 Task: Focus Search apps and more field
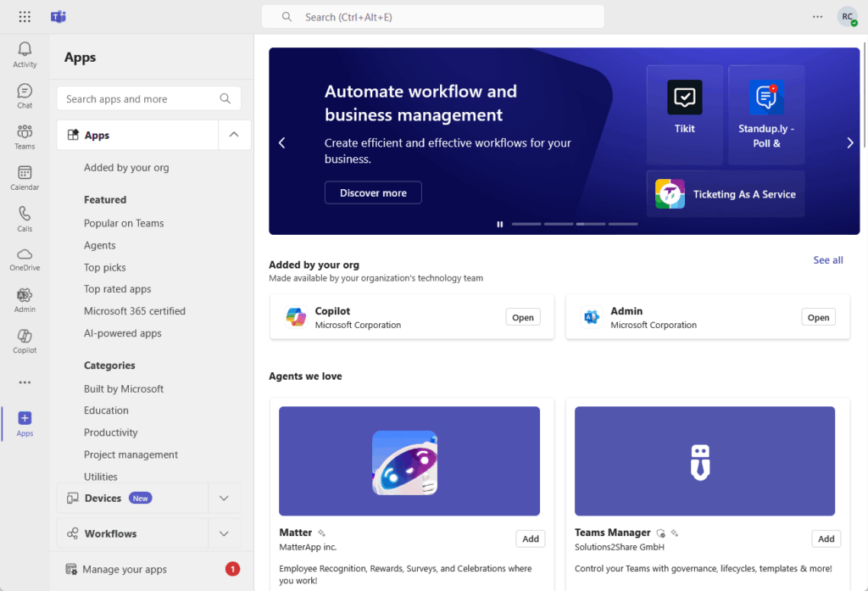(148, 98)
